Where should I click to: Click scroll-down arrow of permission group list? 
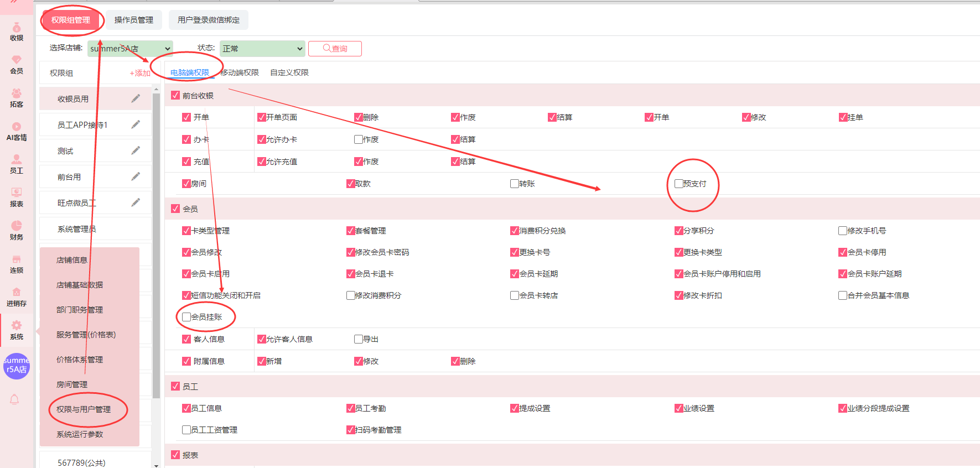156,465
